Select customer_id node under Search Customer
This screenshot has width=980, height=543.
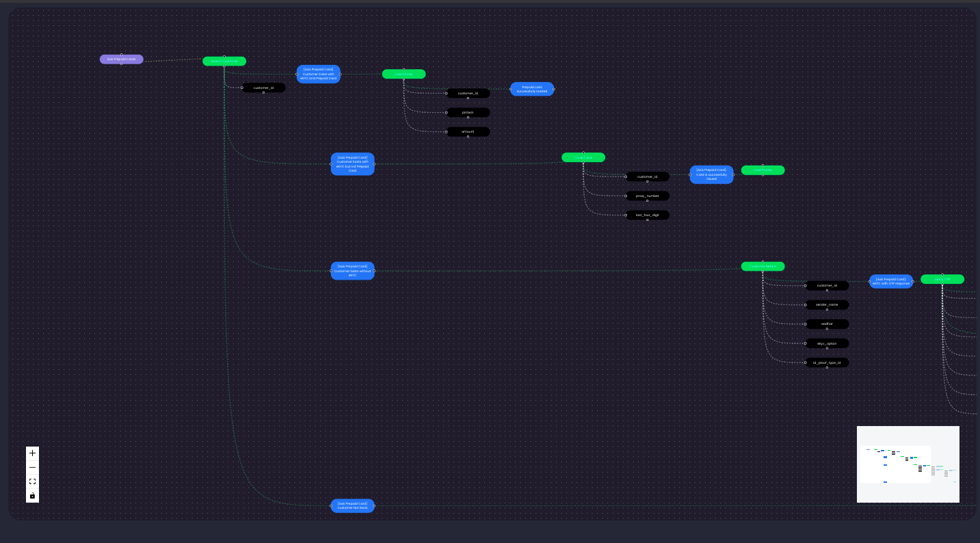263,88
